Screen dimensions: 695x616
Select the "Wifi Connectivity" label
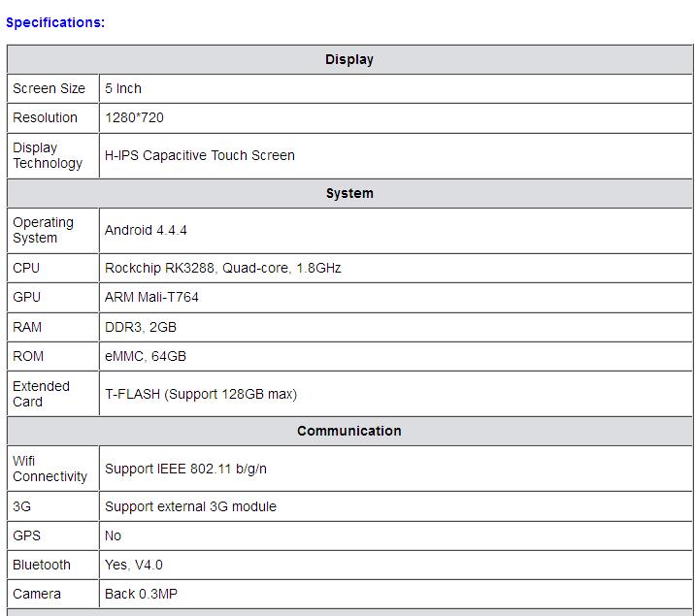50,469
